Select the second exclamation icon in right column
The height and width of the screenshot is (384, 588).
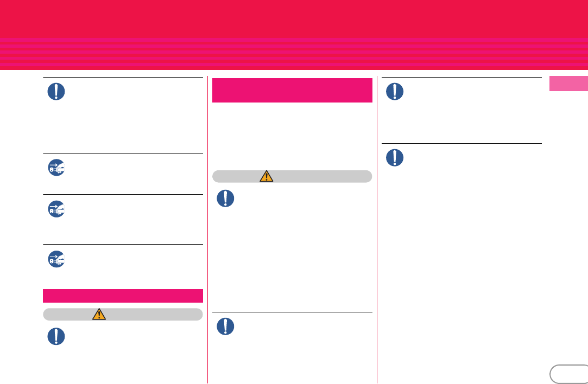coord(395,158)
